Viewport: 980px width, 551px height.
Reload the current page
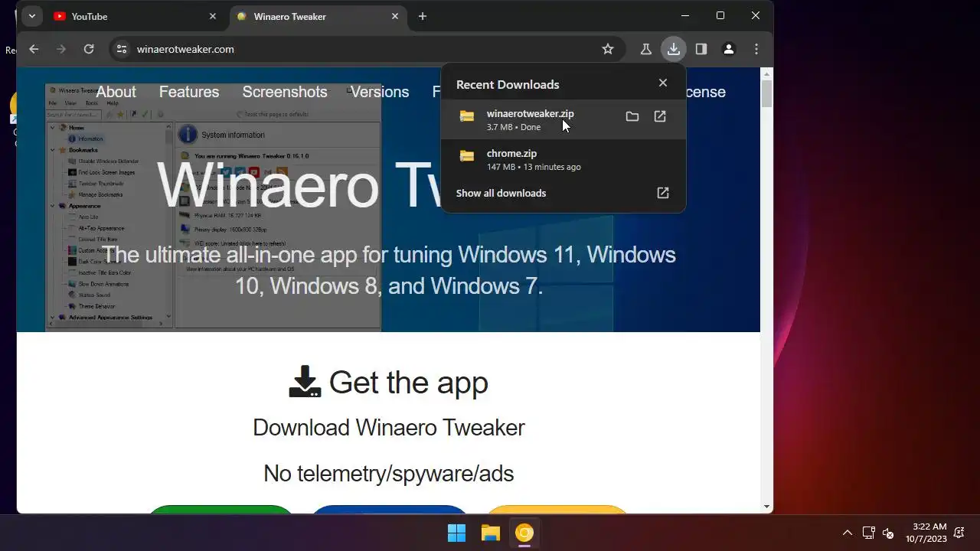click(89, 49)
